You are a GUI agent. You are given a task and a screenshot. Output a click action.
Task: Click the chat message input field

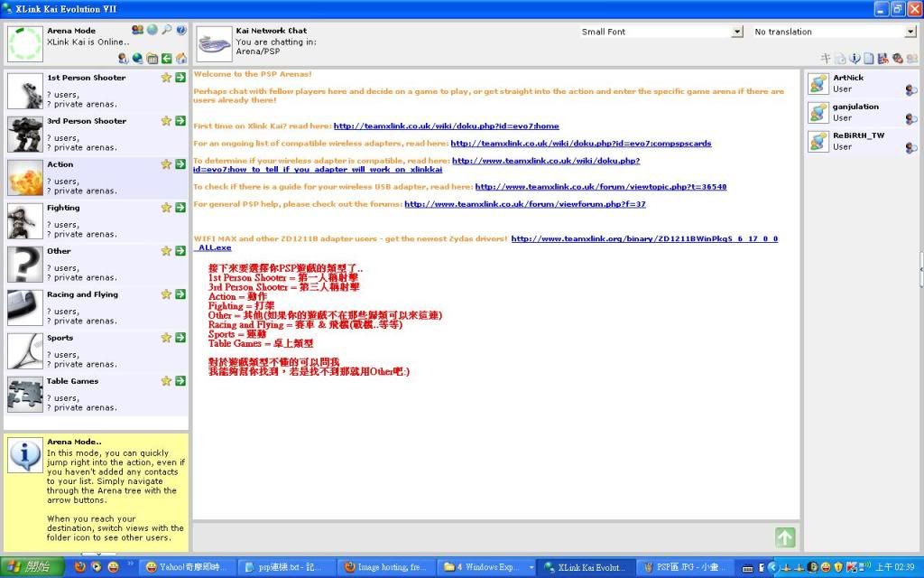[484, 537]
